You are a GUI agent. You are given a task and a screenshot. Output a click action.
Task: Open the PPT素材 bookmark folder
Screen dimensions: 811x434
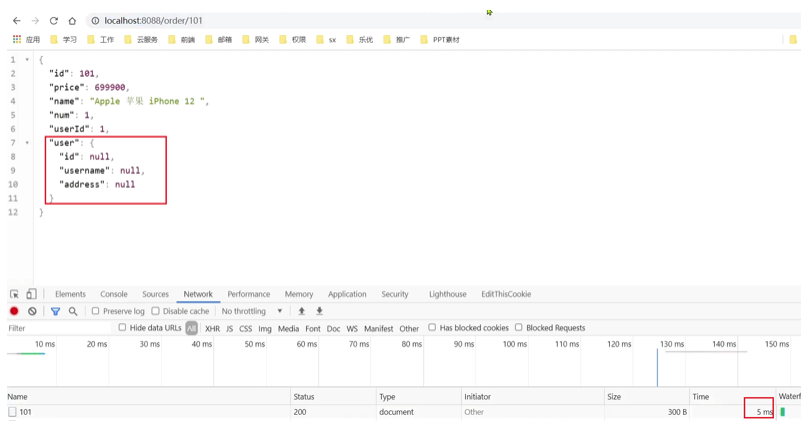440,39
